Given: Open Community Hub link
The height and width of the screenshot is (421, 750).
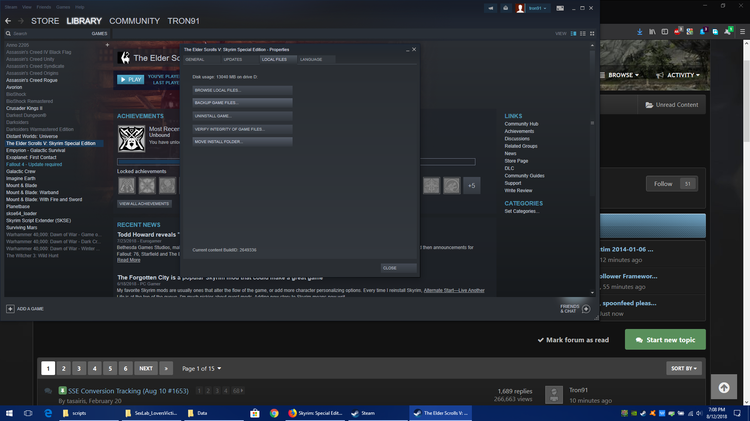Looking at the screenshot, I should pos(521,124).
